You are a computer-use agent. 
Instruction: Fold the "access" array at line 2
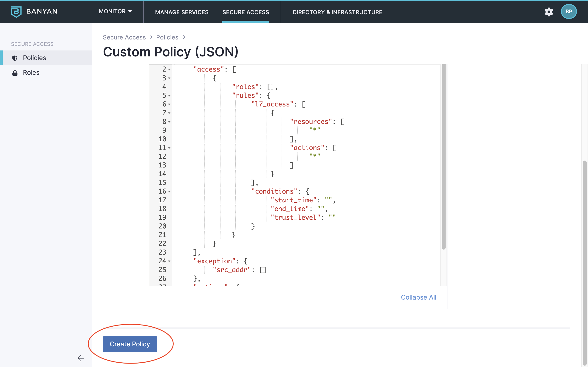[169, 70]
